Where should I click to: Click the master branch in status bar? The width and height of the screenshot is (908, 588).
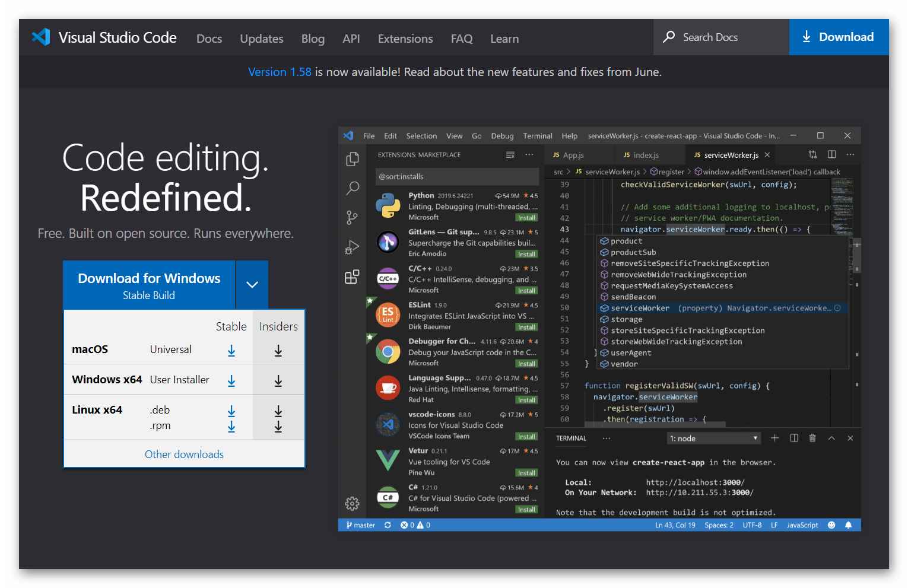click(x=361, y=525)
